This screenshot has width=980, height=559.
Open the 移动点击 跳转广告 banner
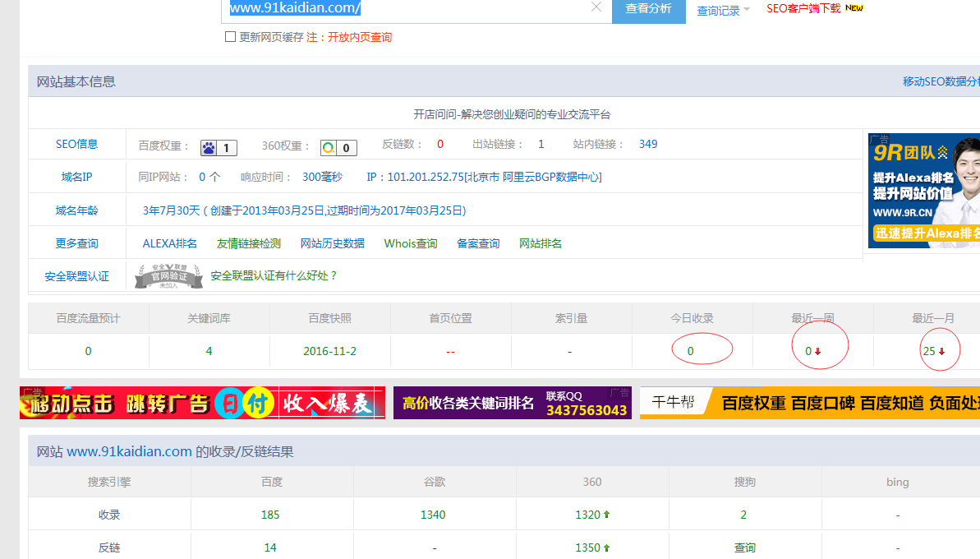[202, 403]
